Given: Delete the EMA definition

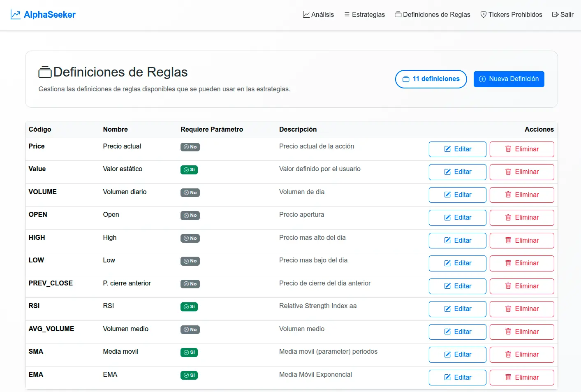Looking at the screenshot, I should [x=522, y=378].
